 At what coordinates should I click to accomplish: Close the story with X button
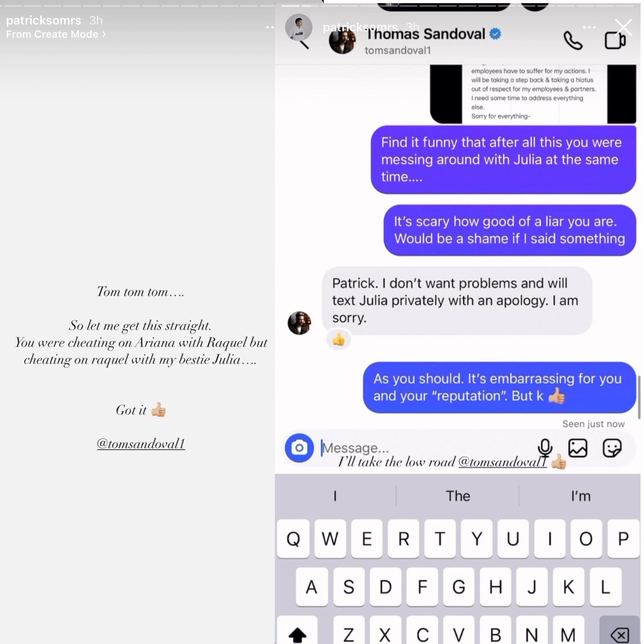click(624, 27)
